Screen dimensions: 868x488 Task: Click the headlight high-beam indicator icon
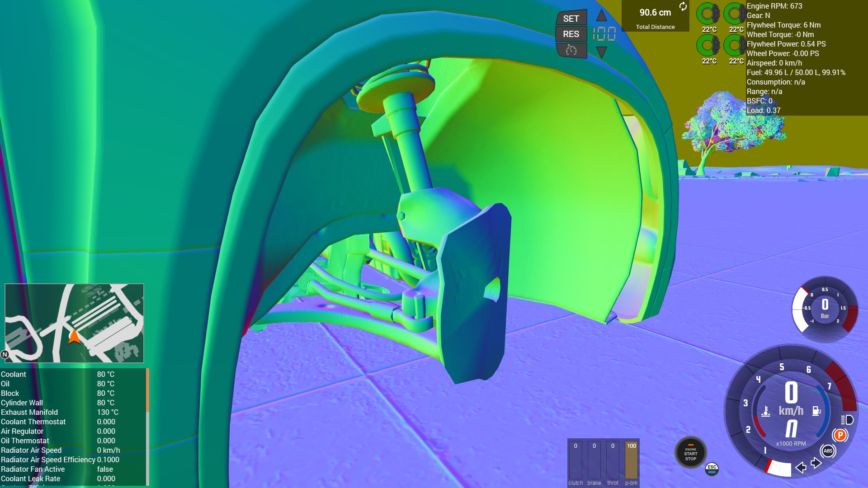click(x=847, y=420)
